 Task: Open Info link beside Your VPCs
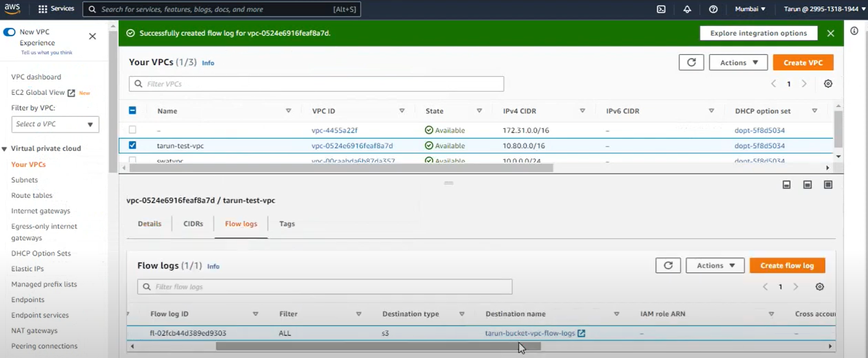[208, 63]
